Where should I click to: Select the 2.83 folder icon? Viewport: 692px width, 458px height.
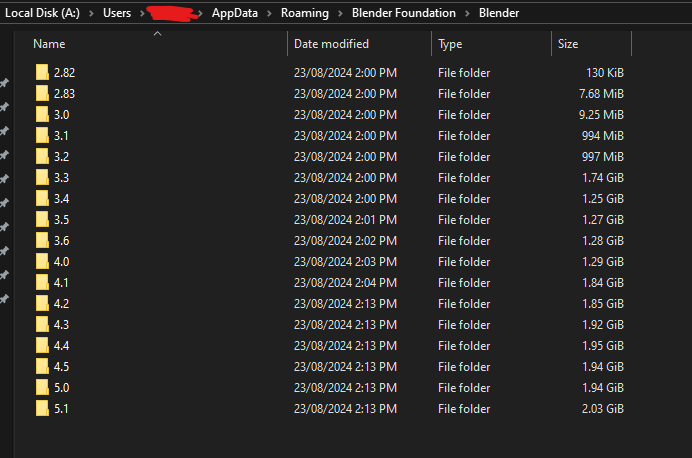42,94
